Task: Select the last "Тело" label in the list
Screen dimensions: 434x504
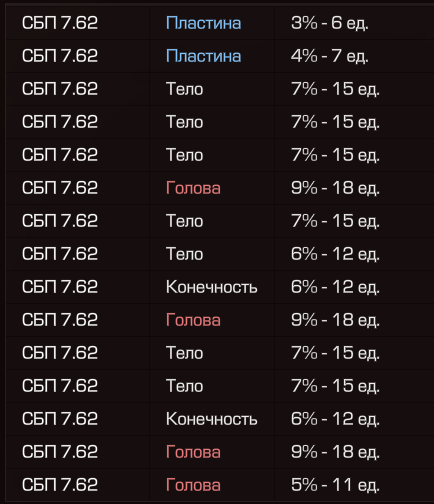Action: pos(184,386)
